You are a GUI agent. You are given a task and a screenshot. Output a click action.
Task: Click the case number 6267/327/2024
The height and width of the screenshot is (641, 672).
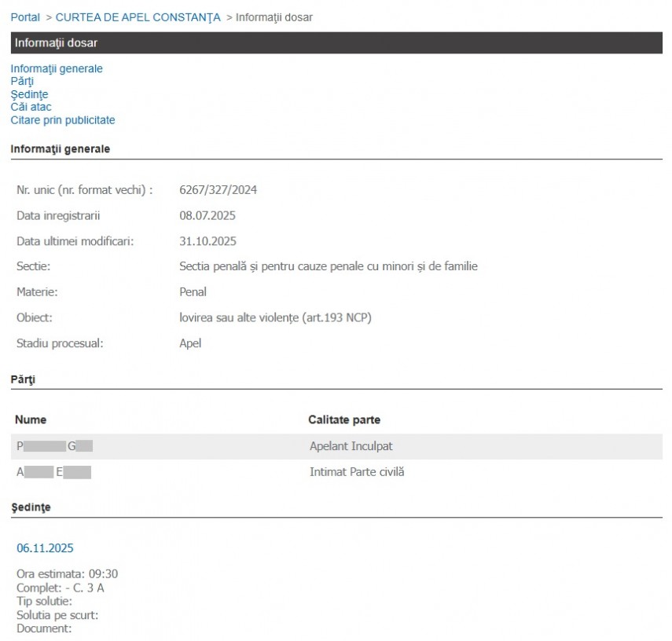coord(218,190)
